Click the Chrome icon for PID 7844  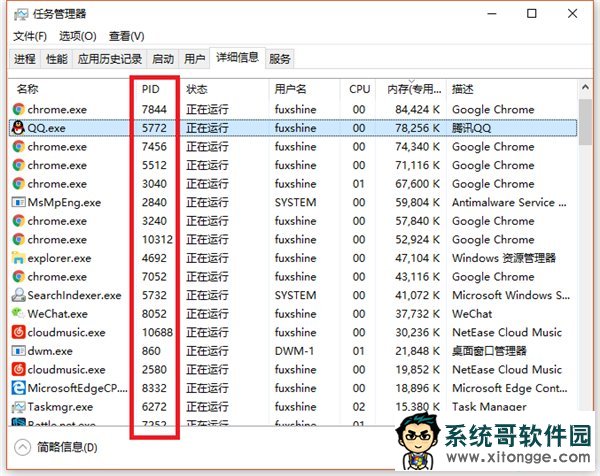(x=18, y=109)
